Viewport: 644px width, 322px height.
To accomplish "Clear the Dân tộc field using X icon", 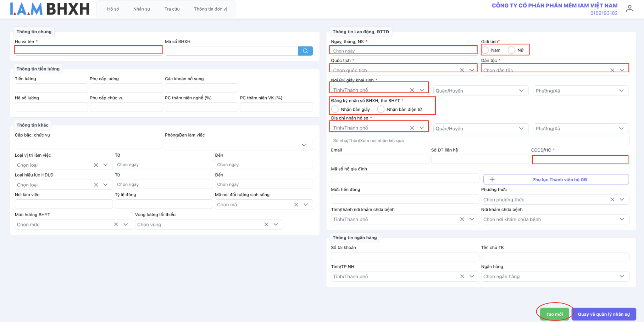I will pos(612,70).
